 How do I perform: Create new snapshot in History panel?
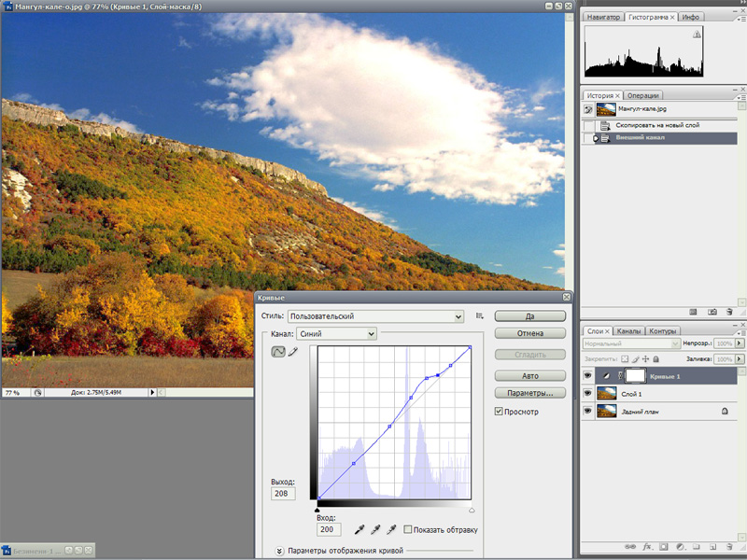[712, 311]
